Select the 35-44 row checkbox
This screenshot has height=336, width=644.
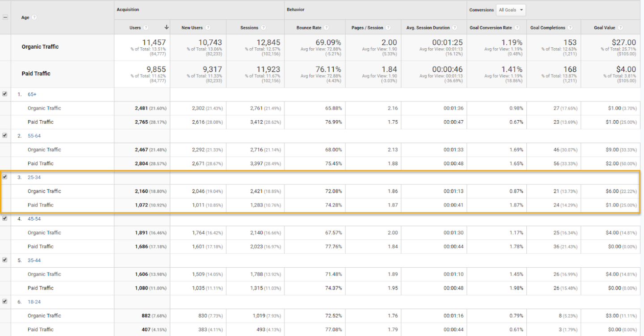tap(5, 260)
